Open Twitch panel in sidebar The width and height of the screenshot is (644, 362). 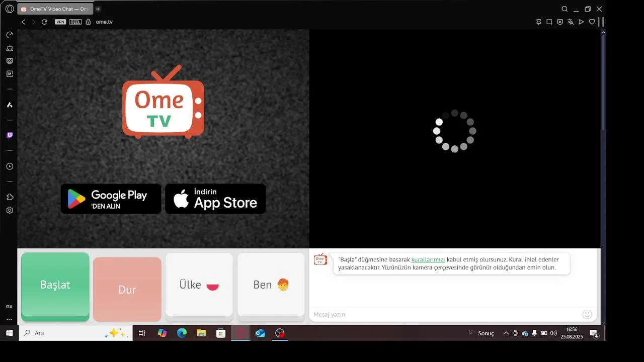[10, 135]
